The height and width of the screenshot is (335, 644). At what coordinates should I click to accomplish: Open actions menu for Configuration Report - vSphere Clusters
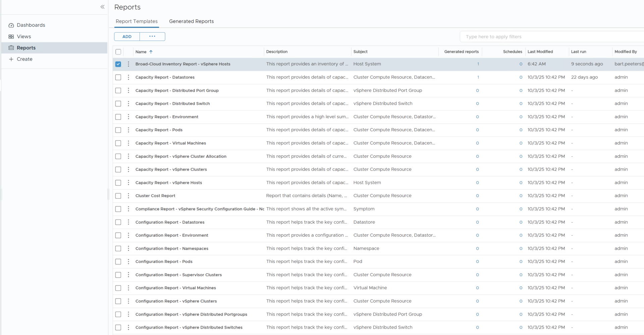coord(128,301)
